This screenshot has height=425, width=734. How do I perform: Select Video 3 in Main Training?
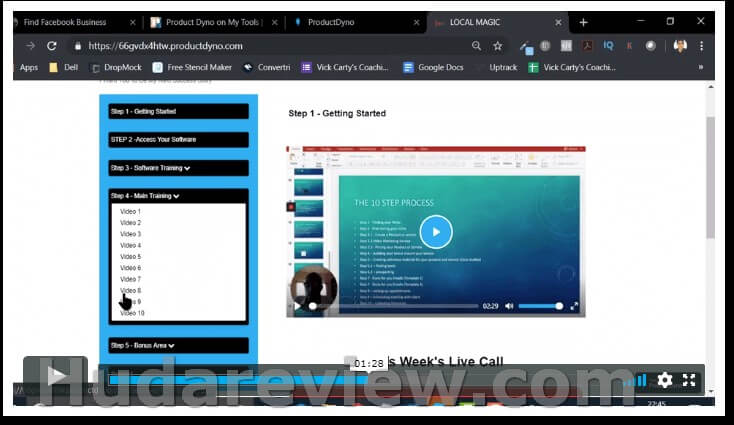coord(130,234)
